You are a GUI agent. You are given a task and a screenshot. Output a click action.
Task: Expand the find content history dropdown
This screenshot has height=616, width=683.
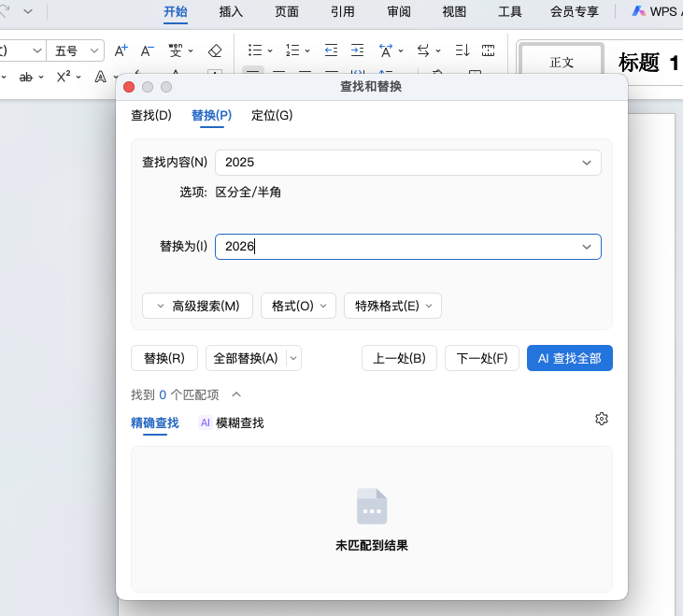(587, 163)
